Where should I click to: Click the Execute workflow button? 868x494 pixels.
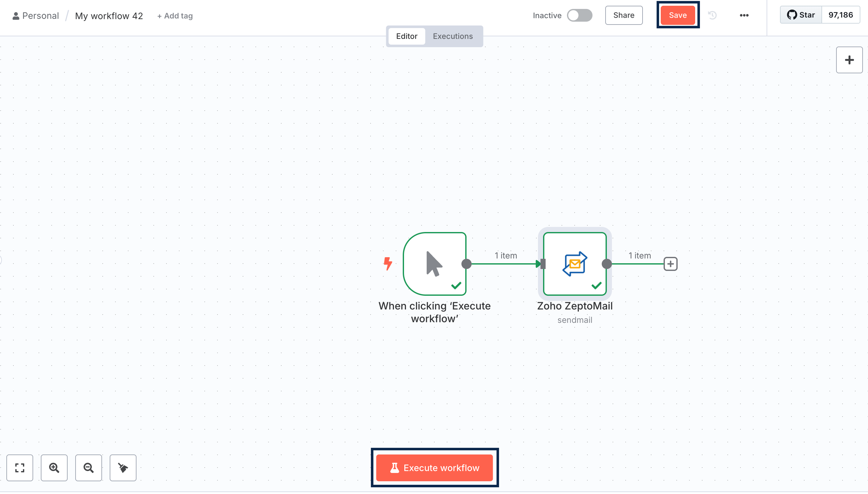[x=434, y=468]
